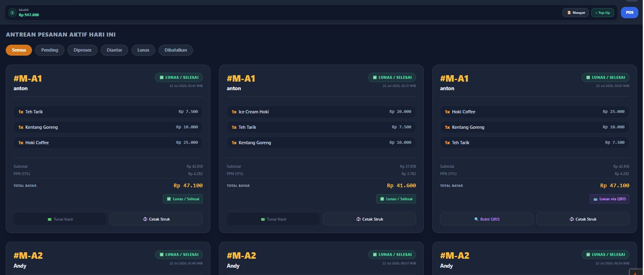
Task: Show Diproses orders
Action: pos(82,50)
